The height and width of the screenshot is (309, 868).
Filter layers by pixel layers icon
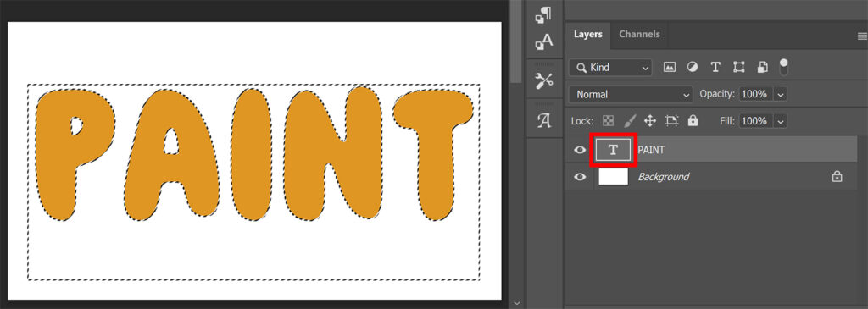click(x=670, y=68)
